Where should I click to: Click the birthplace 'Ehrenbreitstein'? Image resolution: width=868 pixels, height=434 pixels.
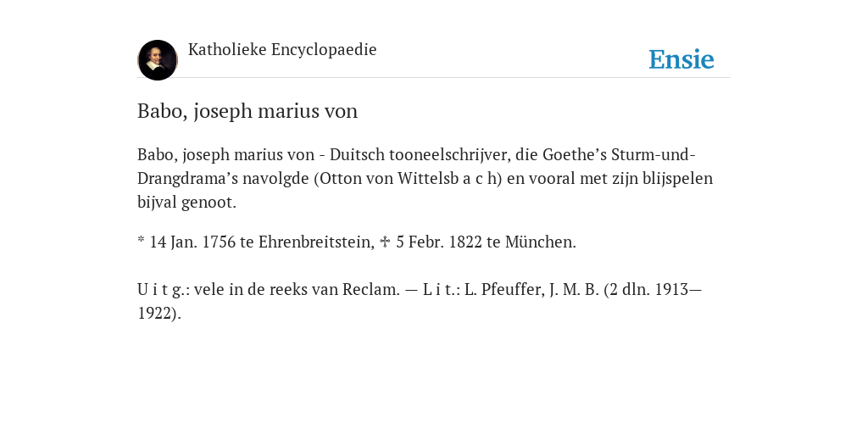[317, 242]
